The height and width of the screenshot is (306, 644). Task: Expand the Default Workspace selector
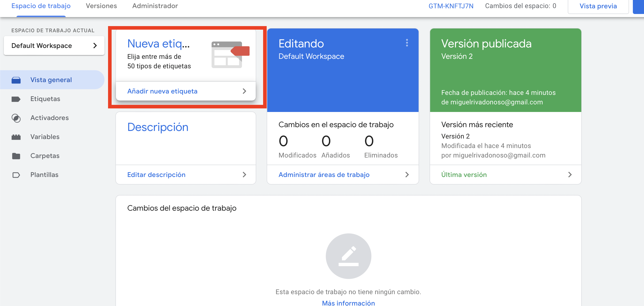[54, 46]
